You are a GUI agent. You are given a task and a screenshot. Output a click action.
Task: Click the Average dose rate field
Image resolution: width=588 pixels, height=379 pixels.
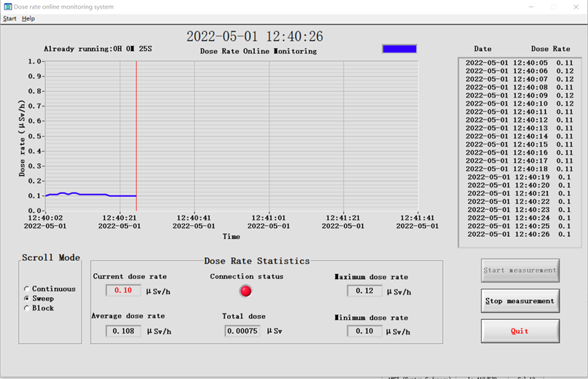123,331
